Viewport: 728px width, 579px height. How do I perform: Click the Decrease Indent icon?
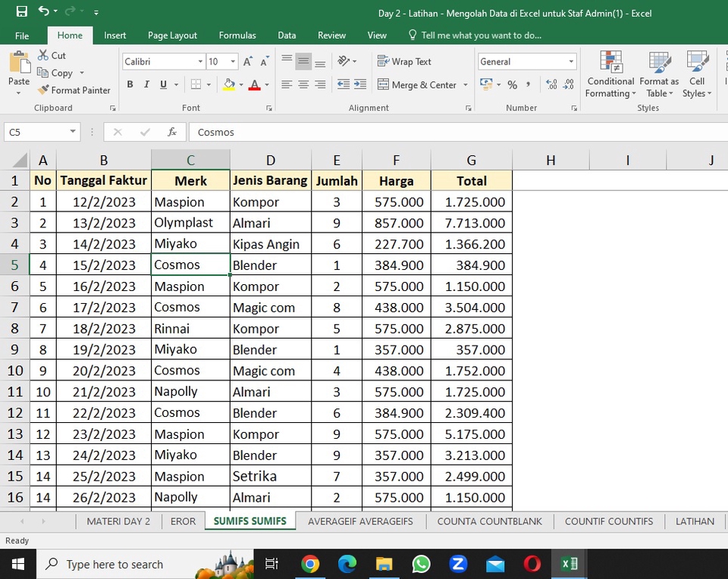(343, 84)
